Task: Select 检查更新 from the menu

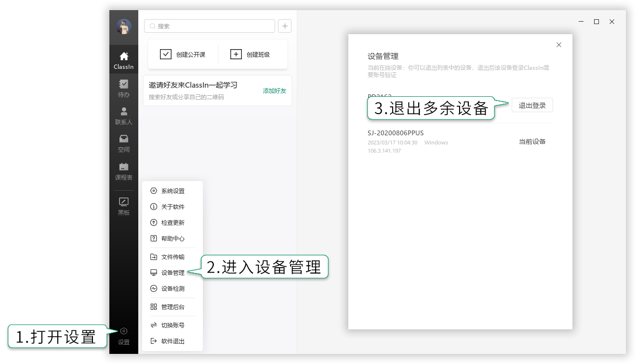Action: 172,222
